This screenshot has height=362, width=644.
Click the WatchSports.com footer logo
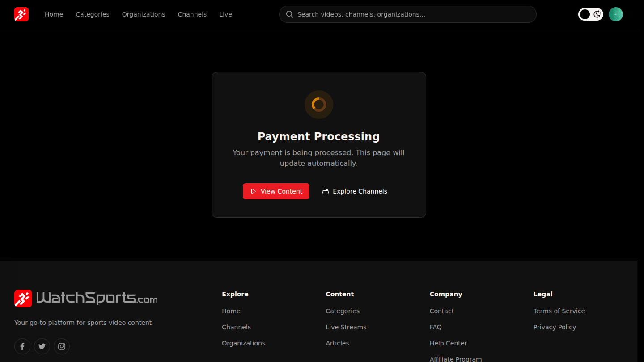pyautogui.click(x=86, y=298)
